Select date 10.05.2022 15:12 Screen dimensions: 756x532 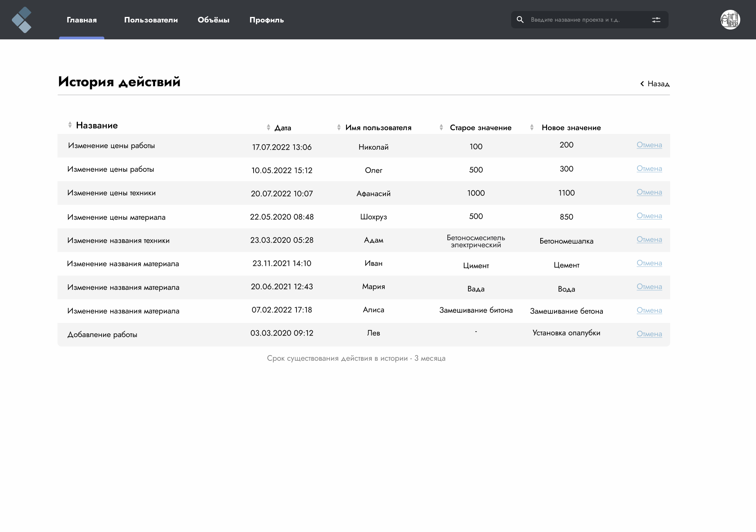282,171
